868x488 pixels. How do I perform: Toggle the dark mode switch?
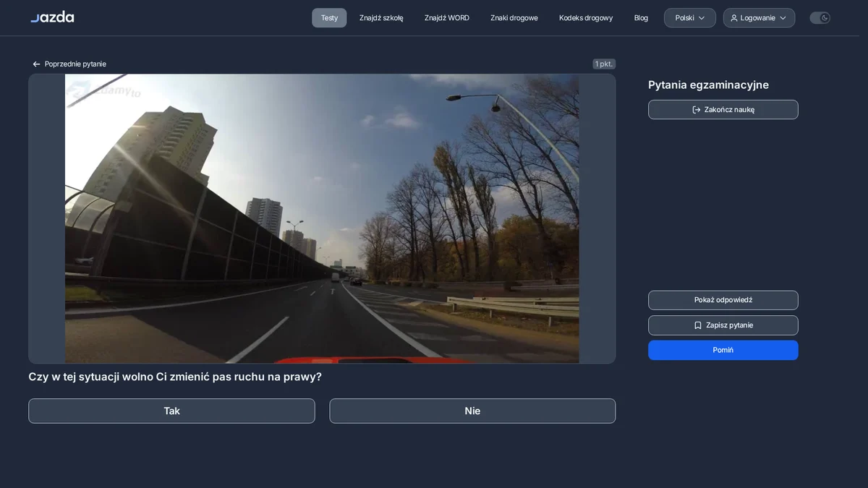tap(820, 18)
